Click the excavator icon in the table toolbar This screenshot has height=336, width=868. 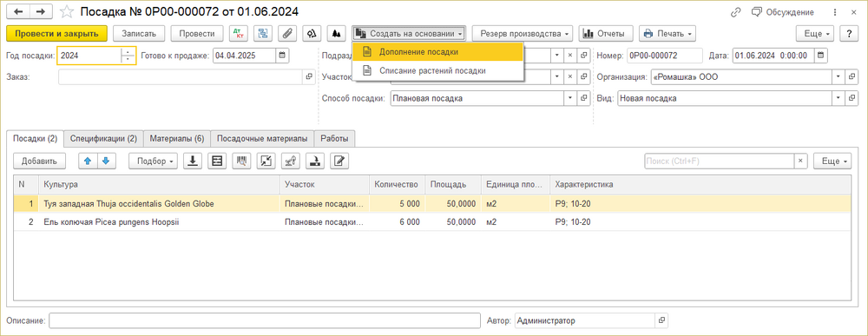coord(290,161)
